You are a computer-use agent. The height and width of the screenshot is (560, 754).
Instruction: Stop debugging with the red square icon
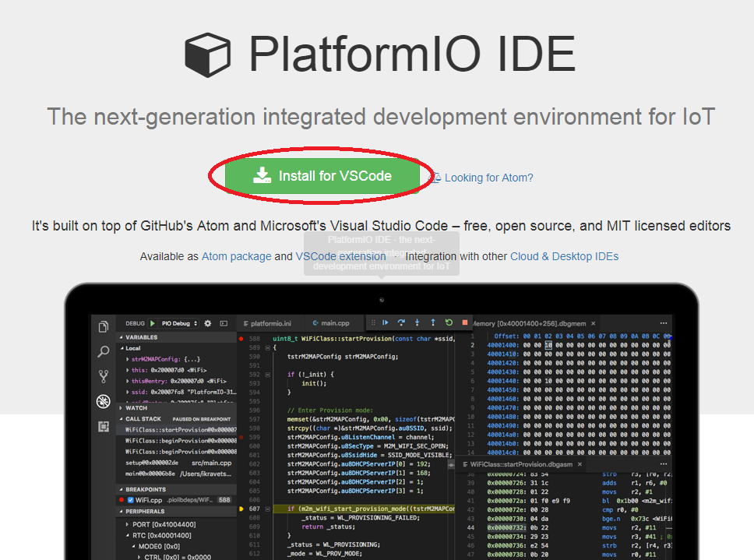464,322
